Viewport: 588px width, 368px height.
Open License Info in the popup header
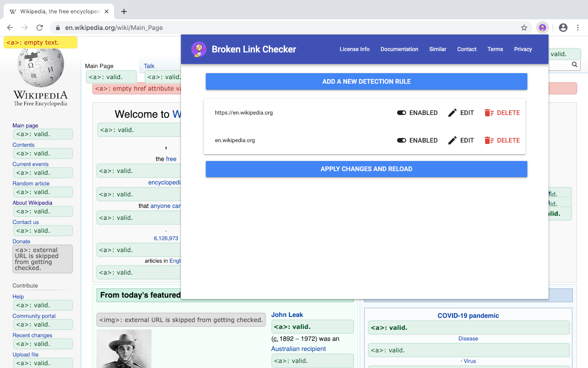click(355, 49)
